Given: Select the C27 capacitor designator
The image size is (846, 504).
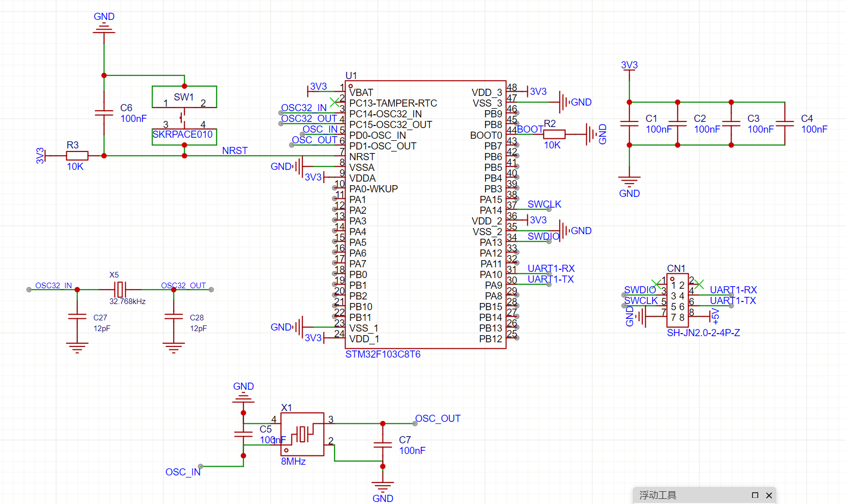Looking at the screenshot, I should point(100,317).
